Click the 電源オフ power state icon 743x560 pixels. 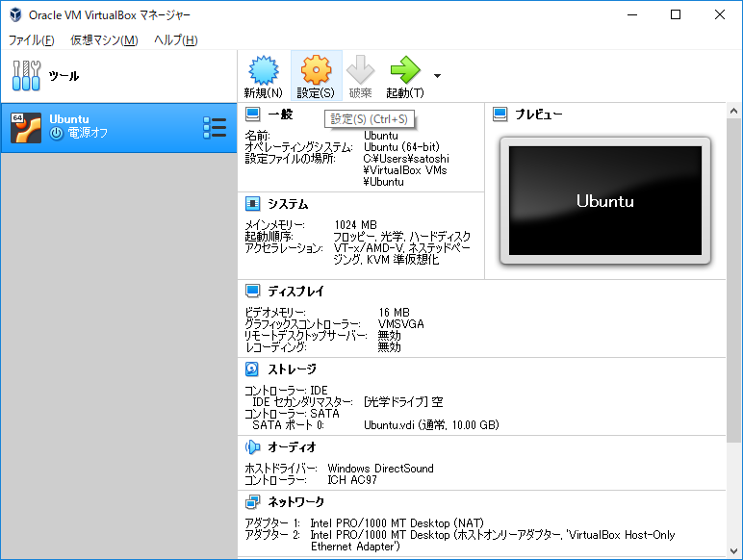pos(56,134)
